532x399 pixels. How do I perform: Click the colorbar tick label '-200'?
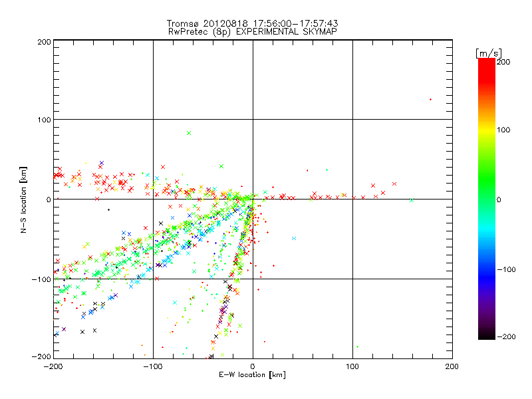click(506, 336)
